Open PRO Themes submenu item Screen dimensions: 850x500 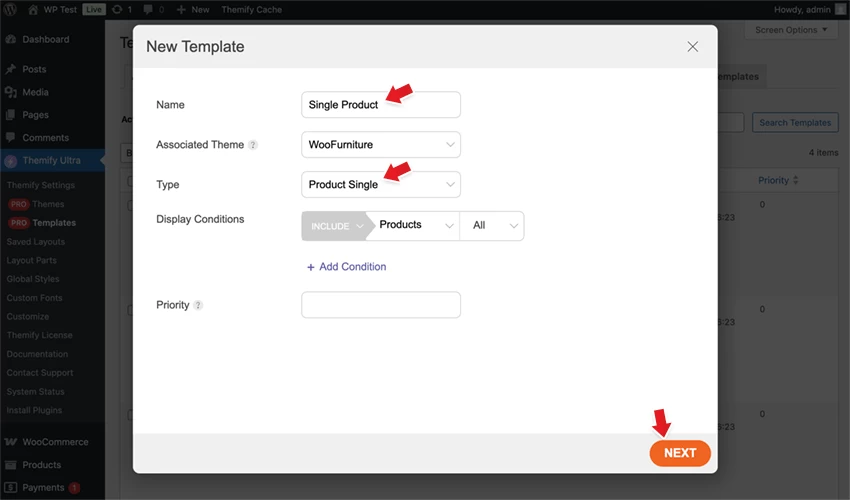pyautogui.click(x=36, y=204)
